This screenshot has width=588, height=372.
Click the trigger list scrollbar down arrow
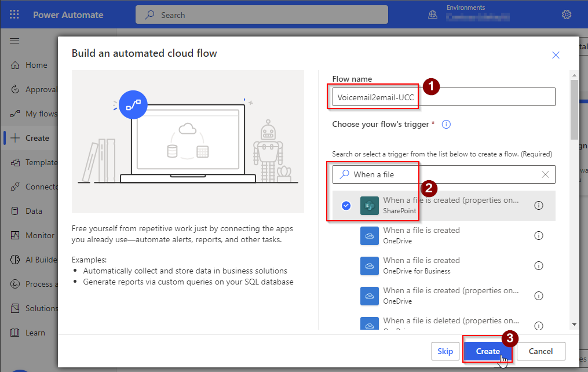click(x=574, y=324)
